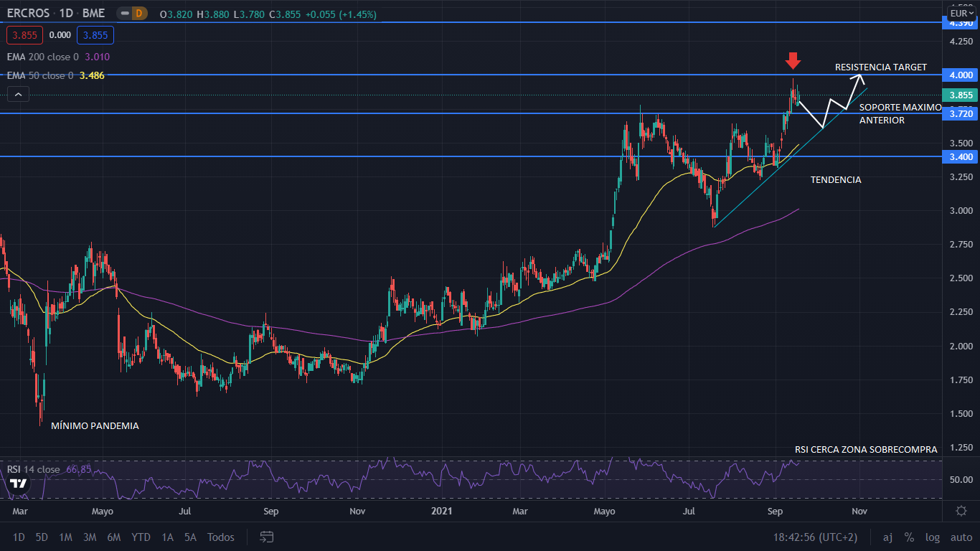980x551 pixels.
Task: Select the Todos time range
Action: click(220, 537)
